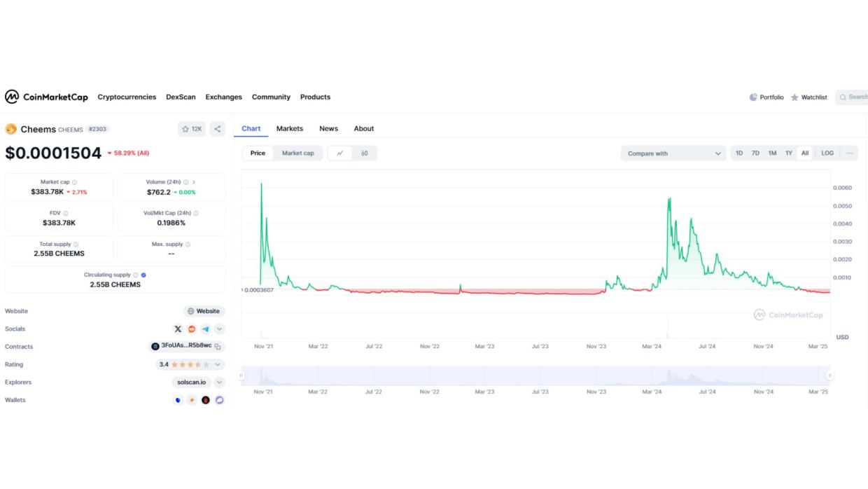Viewport: 868px width, 489px height.
Task: Set chart range to All
Action: [805, 153]
